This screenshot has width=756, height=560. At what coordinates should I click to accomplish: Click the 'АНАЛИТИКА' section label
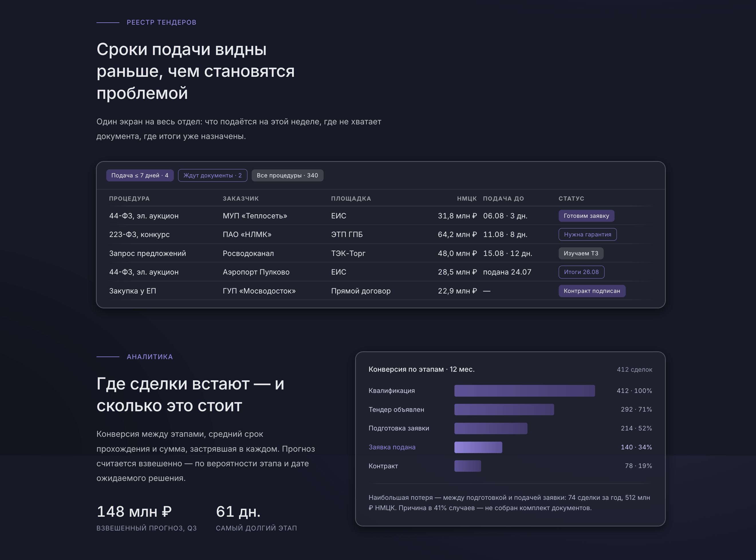coord(150,357)
